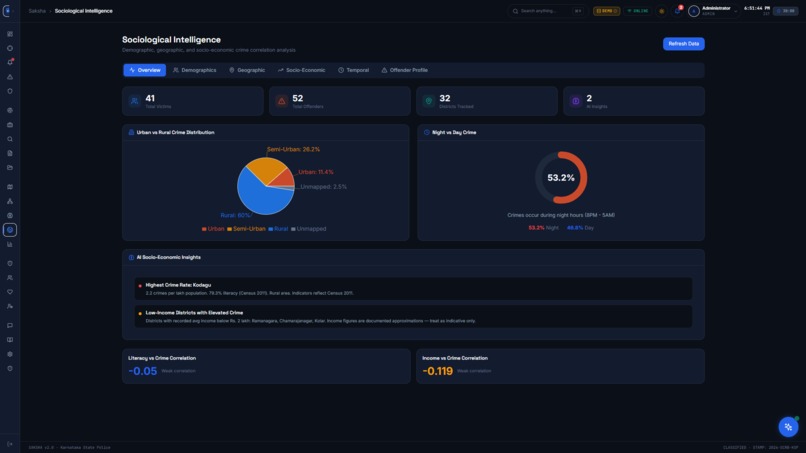Click the Urban vs Rural Crime Distribution title

click(x=175, y=133)
